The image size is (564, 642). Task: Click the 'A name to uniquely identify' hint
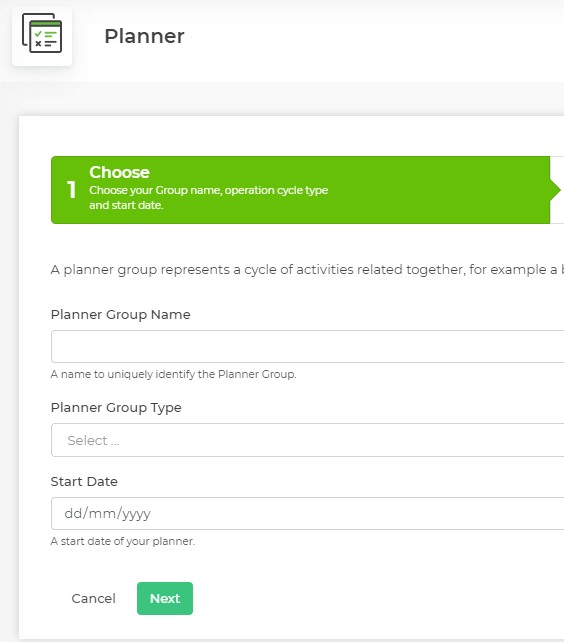(x=173, y=374)
